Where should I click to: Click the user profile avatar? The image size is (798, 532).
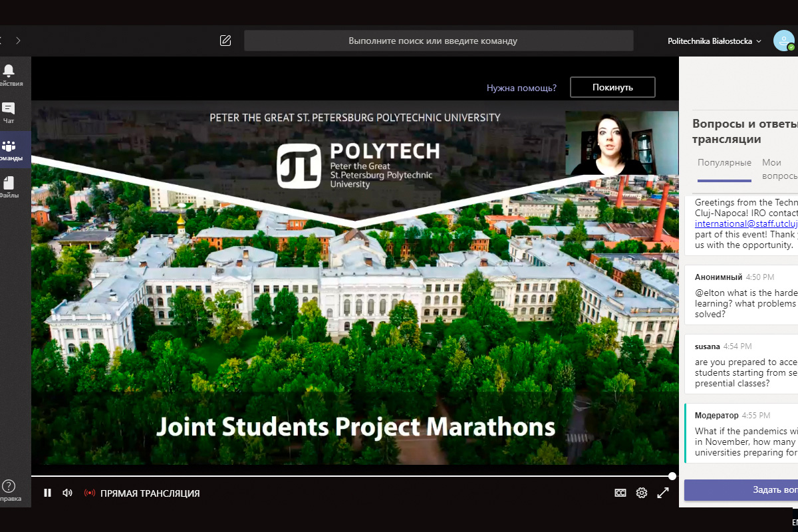coord(783,41)
